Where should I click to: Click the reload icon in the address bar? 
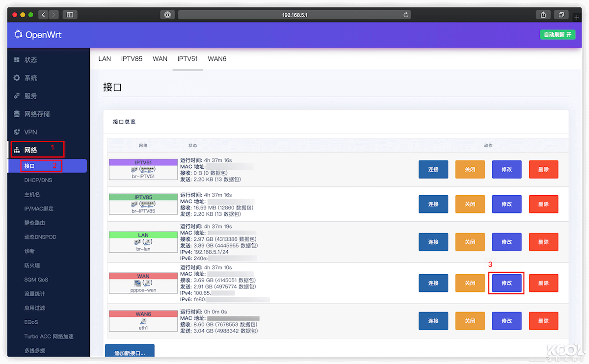pyautogui.click(x=405, y=14)
